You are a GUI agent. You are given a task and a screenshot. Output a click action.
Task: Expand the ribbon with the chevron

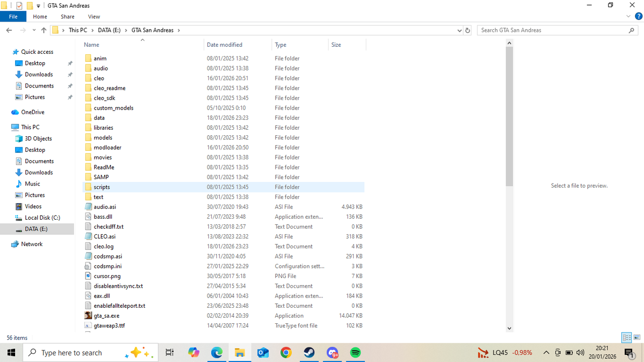click(x=628, y=17)
